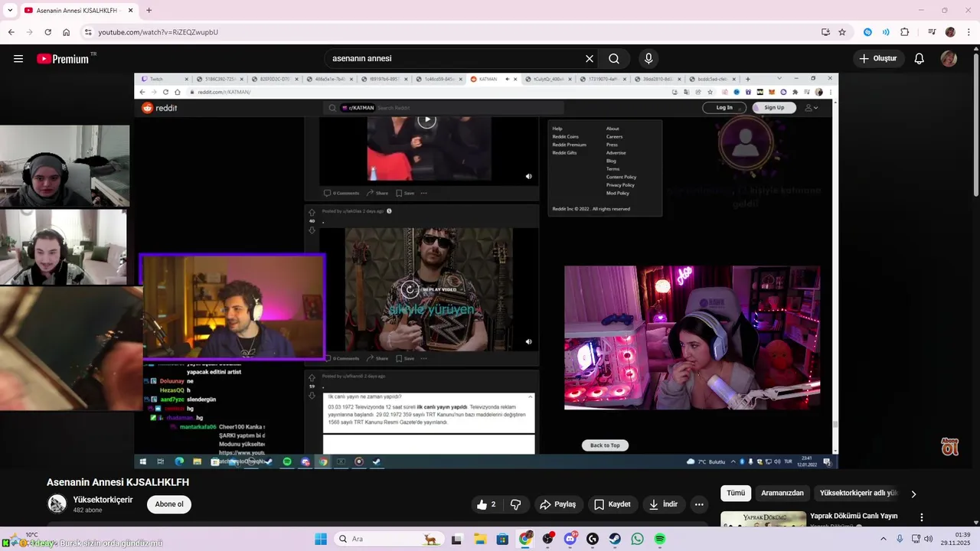The image size is (980, 551).
Task: Open Yaprak Dökümü Canlı Yayın title
Action: tap(854, 516)
